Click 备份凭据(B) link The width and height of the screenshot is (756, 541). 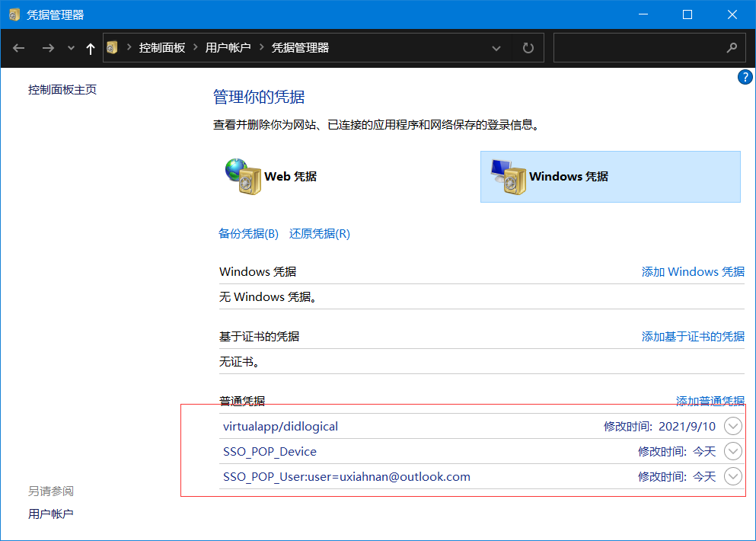coord(248,234)
